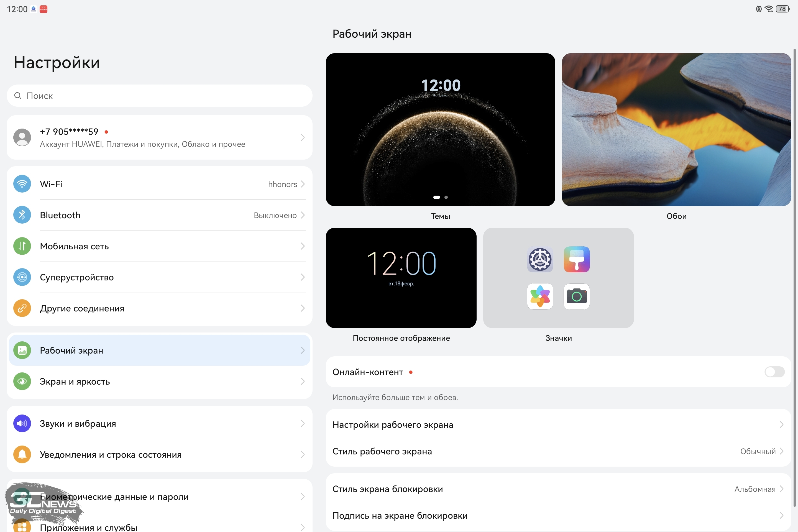Open Звуки и вибрация settings

tap(160, 423)
